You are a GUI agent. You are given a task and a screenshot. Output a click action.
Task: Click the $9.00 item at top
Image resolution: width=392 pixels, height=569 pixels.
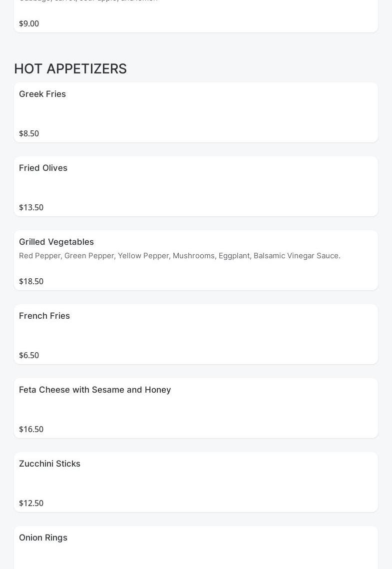click(29, 23)
